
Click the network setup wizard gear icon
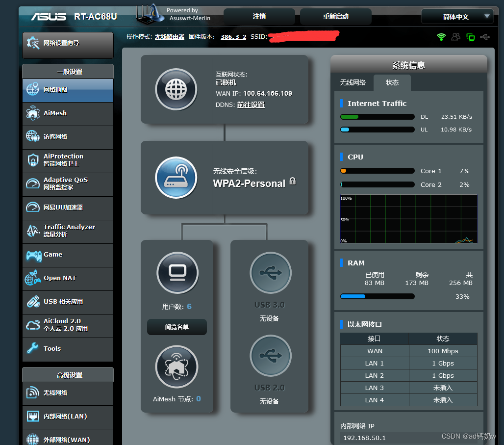[33, 43]
